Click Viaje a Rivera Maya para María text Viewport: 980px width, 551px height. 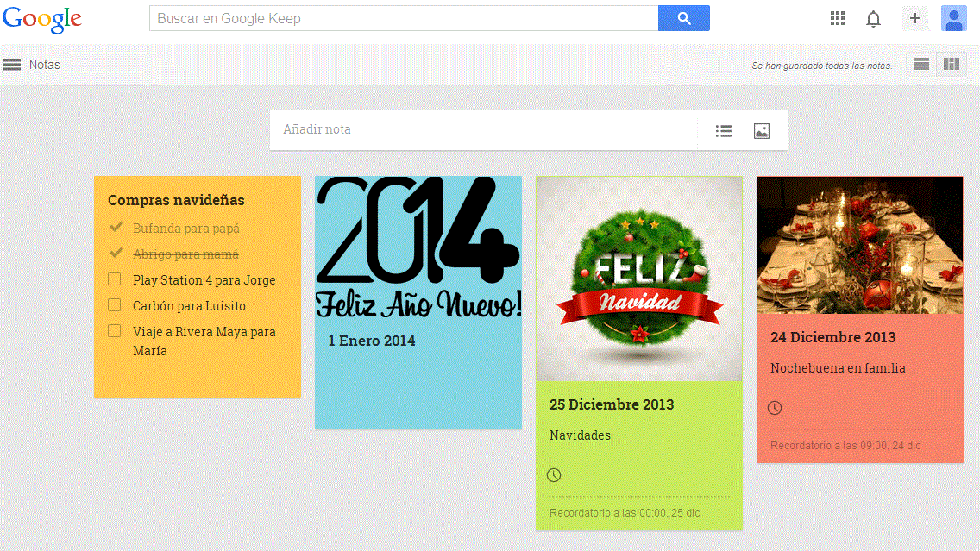coord(204,341)
